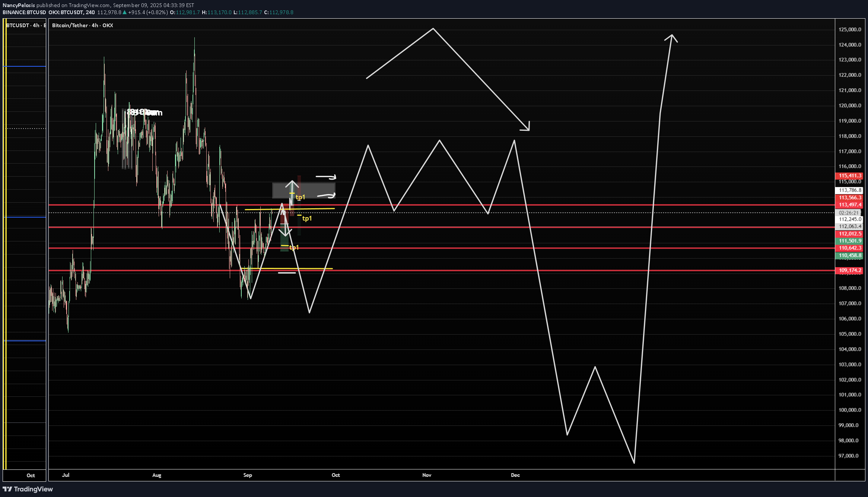Click the 119,000.0 price axis label
This screenshot has height=497, width=868.
850,121
